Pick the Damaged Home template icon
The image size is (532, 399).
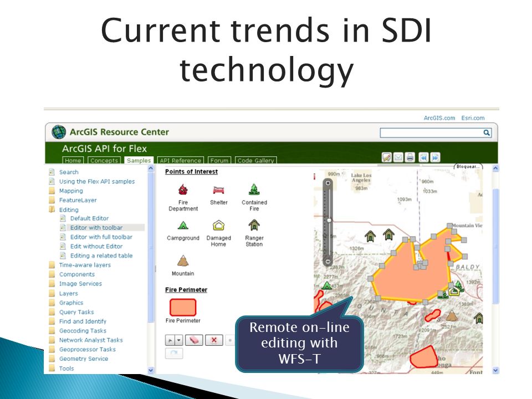[218, 226]
